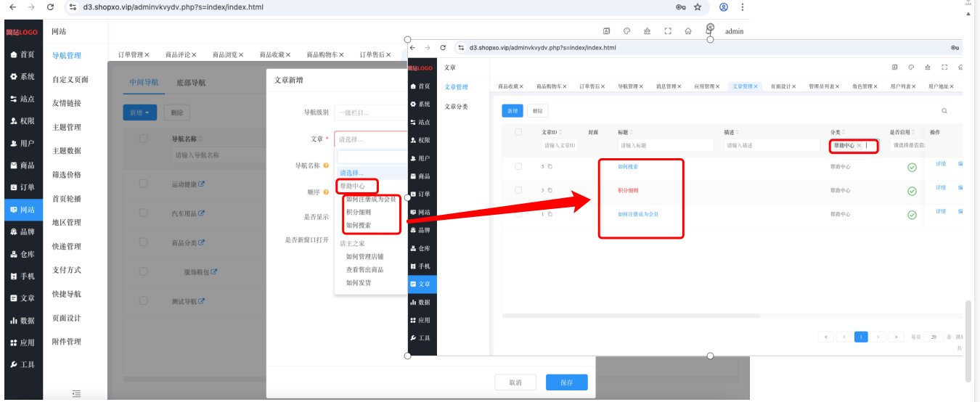Click the vertical page scrollbar beside article window
Image resolution: width=980 pixels, height=402 pixels.
click(968, 340)
